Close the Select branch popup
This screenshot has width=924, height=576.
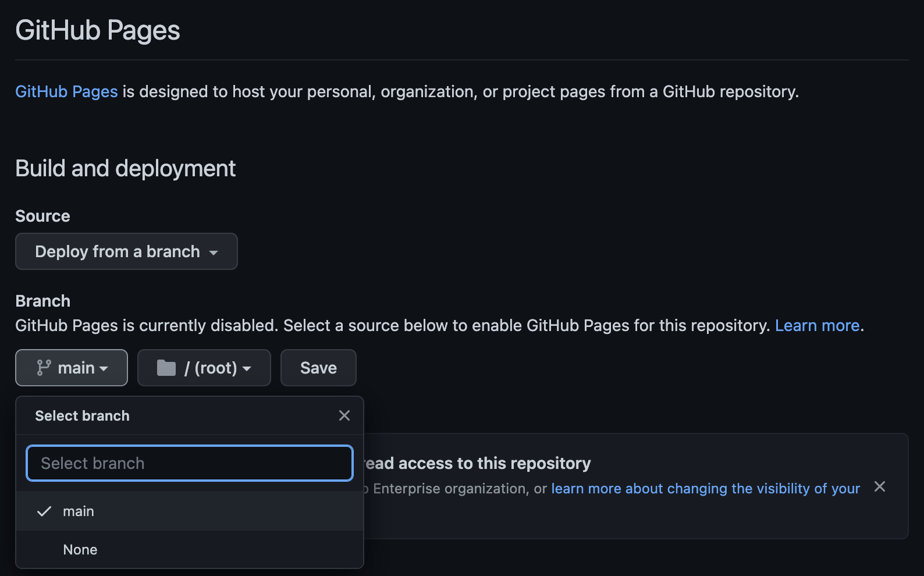344,415
